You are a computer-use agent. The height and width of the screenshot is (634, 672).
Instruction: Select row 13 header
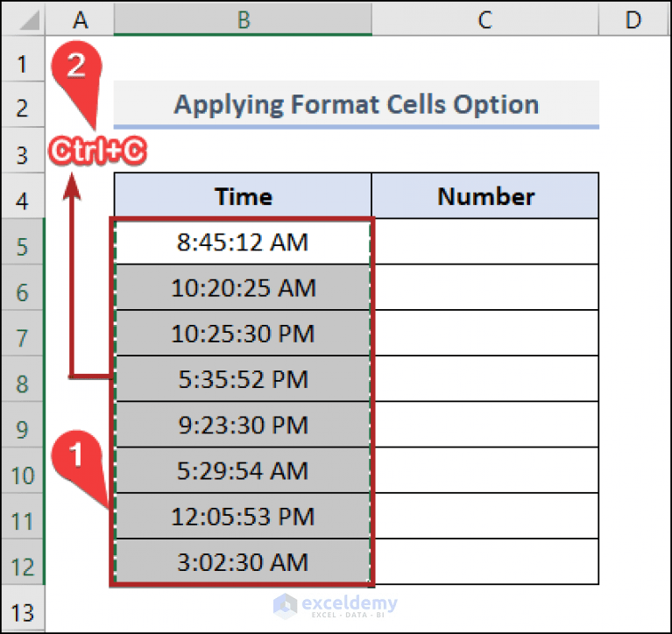click(23, 609)
